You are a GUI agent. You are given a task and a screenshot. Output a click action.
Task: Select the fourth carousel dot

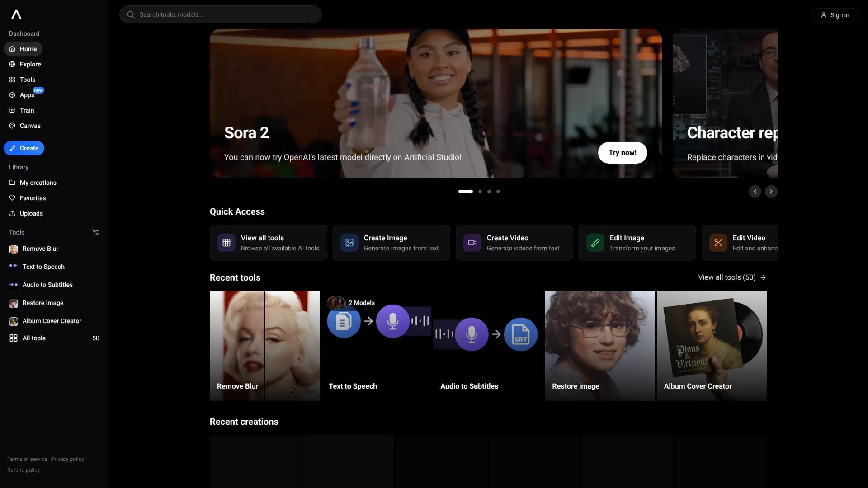coord(498,192)
